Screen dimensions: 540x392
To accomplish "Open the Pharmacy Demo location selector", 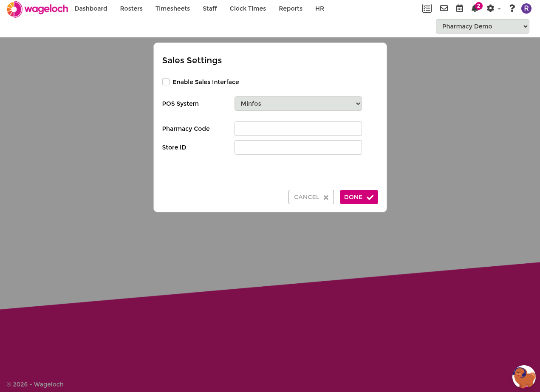I will [x=483, y=26].
